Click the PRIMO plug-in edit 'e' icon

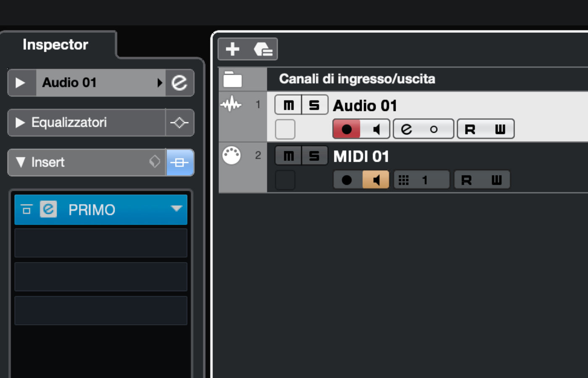click(48, 209)
